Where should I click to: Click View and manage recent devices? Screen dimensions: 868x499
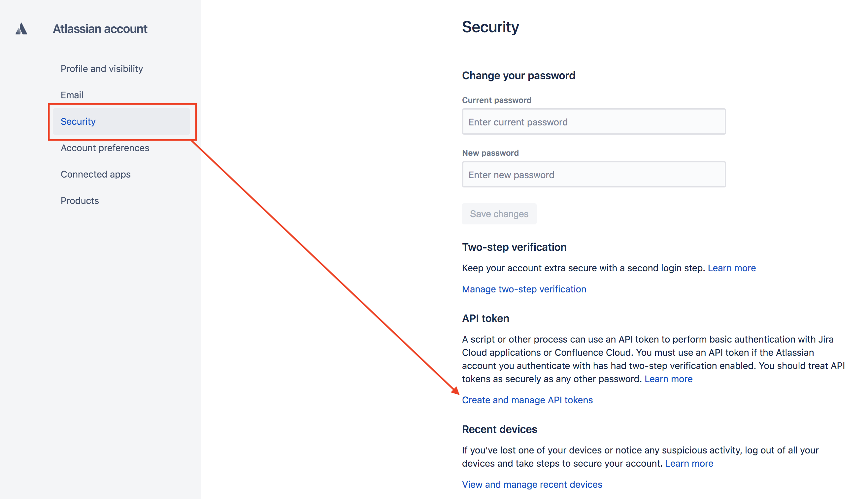[x=532, y=484]
